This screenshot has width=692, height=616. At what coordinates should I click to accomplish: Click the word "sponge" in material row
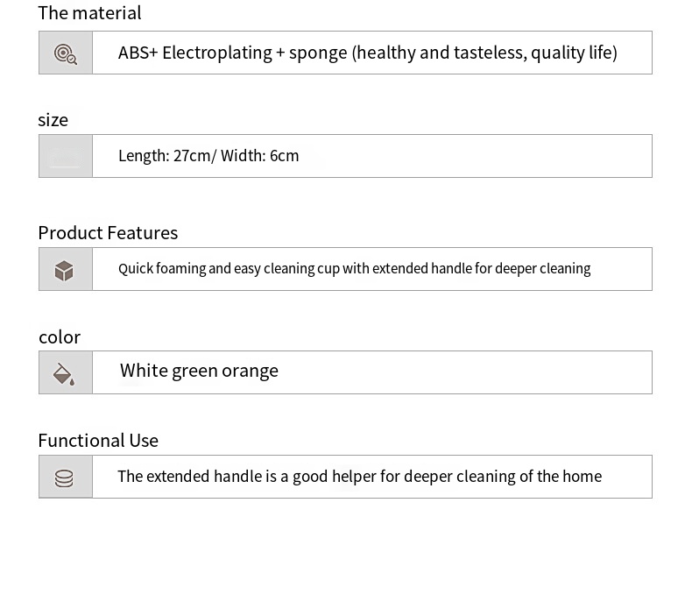pyautogui.click(x=317, y=53)
